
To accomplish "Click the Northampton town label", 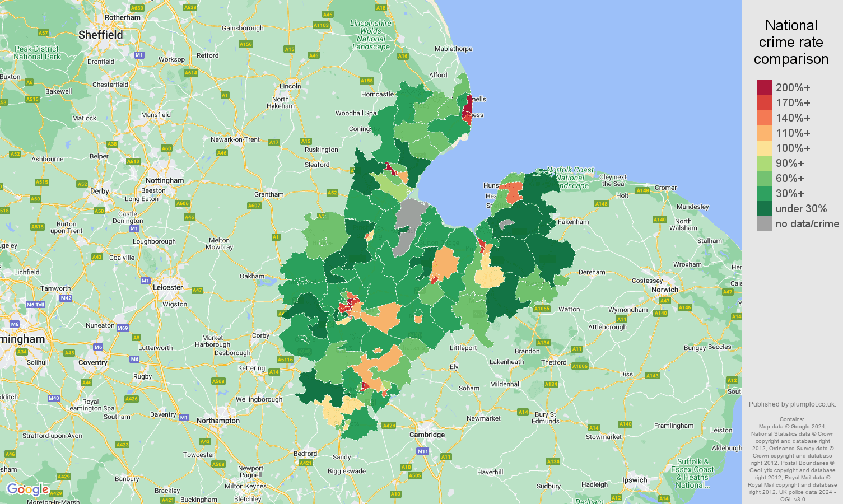I will tap(218, 421).
